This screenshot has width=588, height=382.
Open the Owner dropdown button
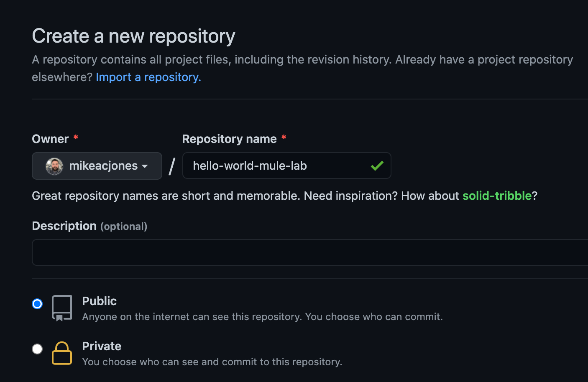point(97,166)
